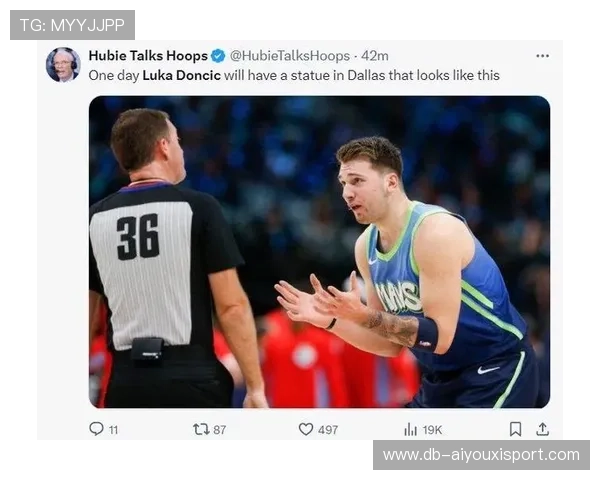
Task: Click the blue verified badge
Action: tap(218, 56)
